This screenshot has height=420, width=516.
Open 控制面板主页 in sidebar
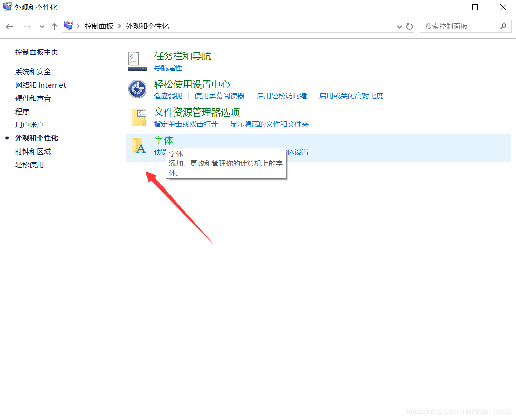[37, 52]
